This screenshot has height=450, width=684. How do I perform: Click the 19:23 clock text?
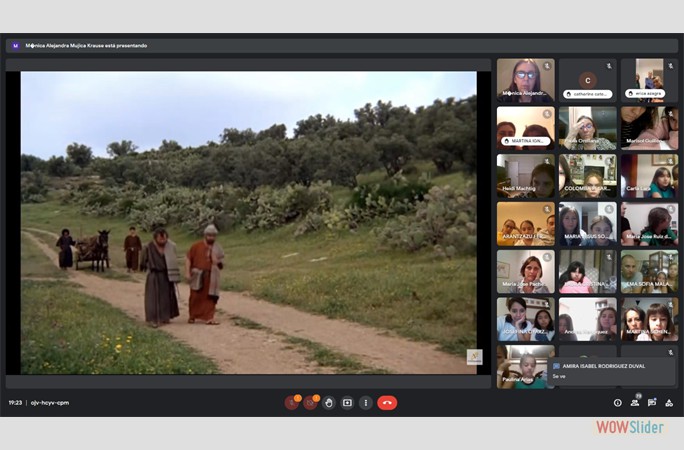click(15, 403)
